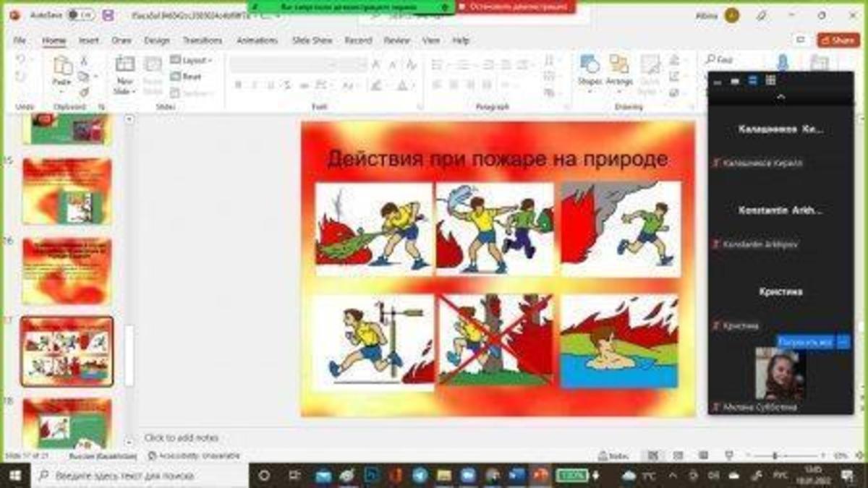Click the Notes button in status bar
The image size is (868, 488).
[x=613, y=456]
